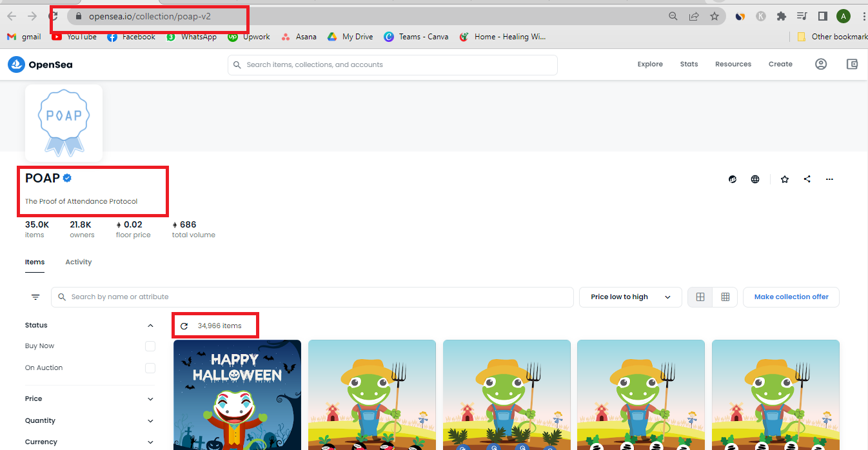Toggle the Chrome side panel icon
Screen dimensions: 868x450
coord(823,16)
